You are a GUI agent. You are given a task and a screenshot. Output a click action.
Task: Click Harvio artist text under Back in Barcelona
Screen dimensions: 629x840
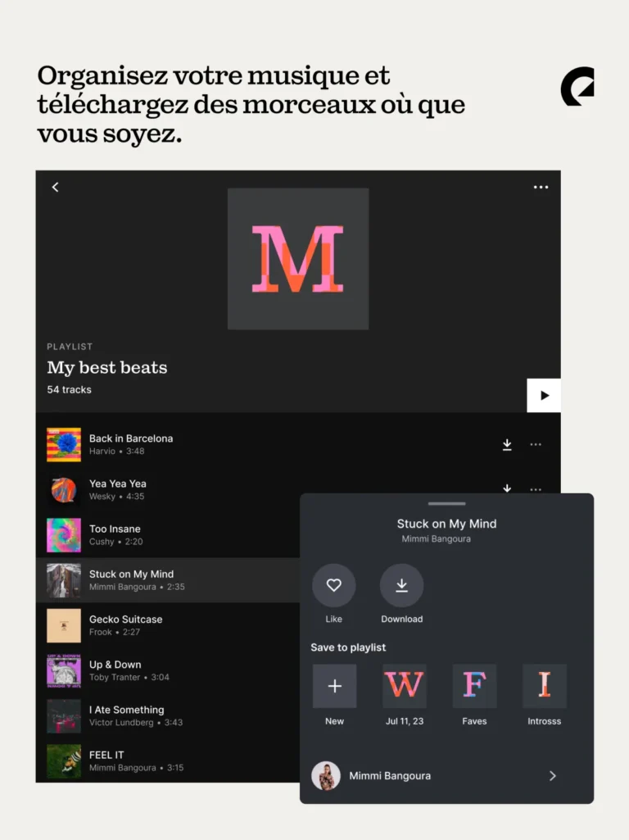pos(102,451)
